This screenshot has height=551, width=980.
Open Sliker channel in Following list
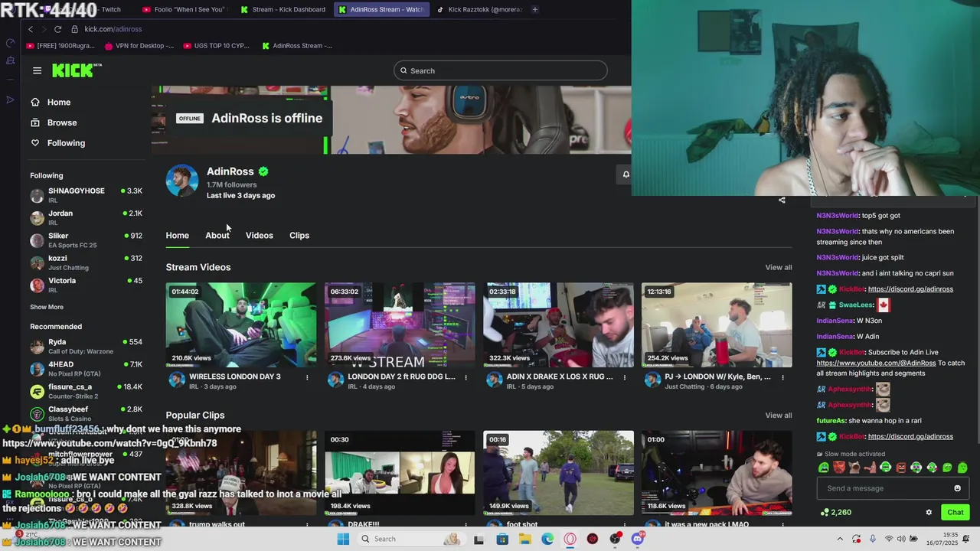tap(86, 240)
